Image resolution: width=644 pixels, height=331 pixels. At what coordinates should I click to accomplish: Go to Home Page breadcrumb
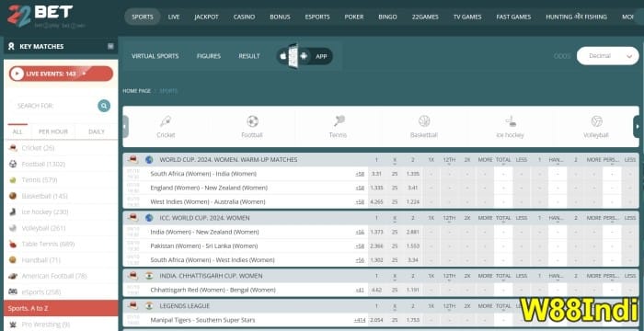[136, 91]
